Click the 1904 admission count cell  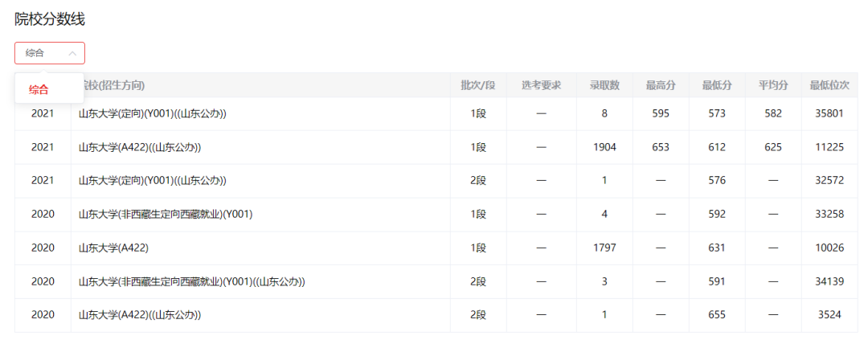point(604,147)
